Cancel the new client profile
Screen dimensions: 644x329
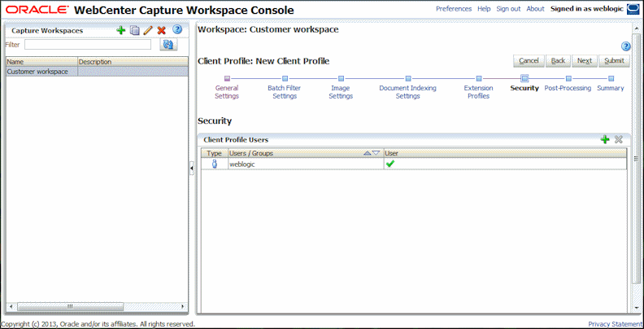[x=529, y=61]
